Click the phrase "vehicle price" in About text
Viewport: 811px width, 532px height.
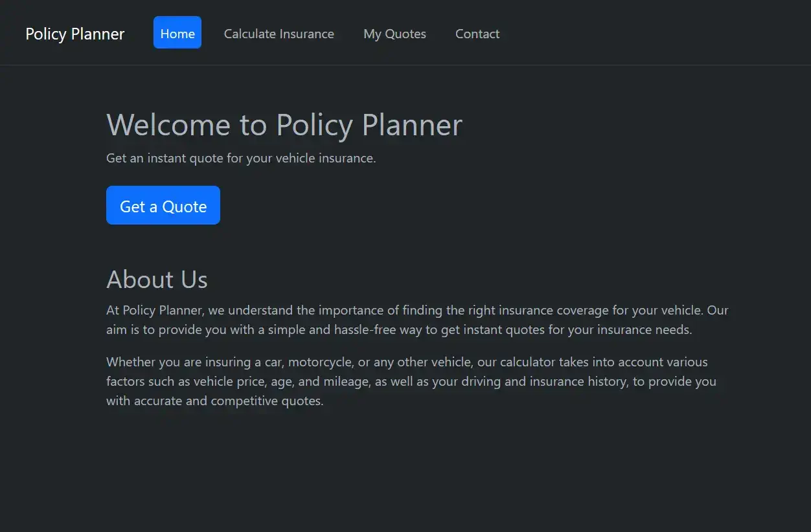[x=229, y=381]
